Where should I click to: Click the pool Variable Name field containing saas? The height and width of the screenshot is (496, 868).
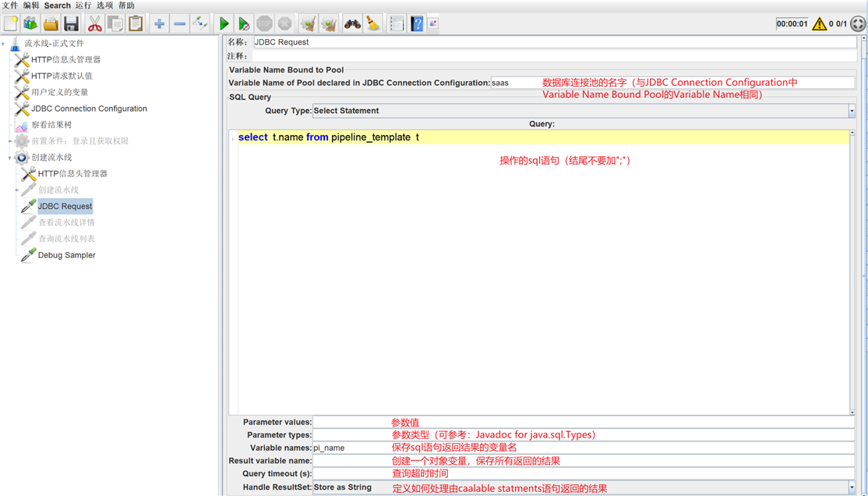[672, 83]
